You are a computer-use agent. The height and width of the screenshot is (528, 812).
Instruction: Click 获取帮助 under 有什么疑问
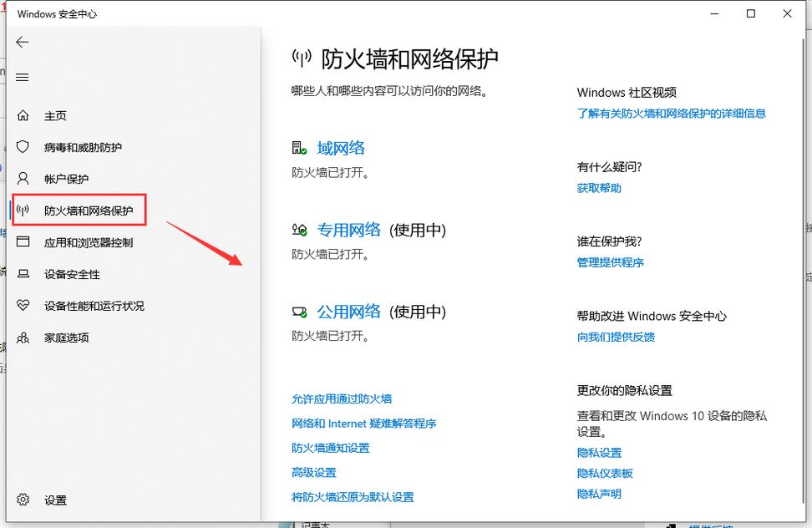(x=599, y=188)
